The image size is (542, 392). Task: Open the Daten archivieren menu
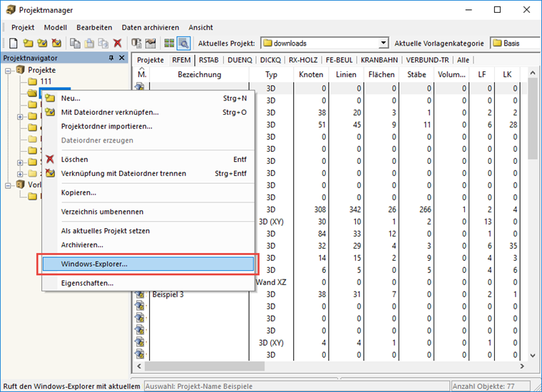150,27
